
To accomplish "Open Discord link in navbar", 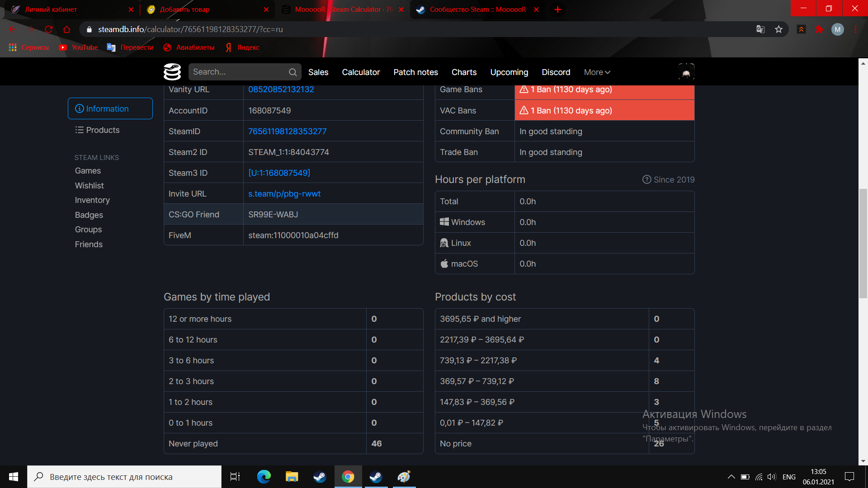I will tap(556, 72).
